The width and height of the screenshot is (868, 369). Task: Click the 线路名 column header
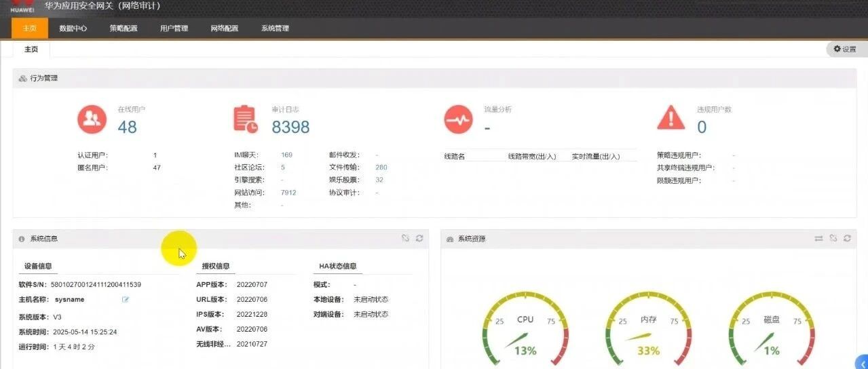click(455, 156)
